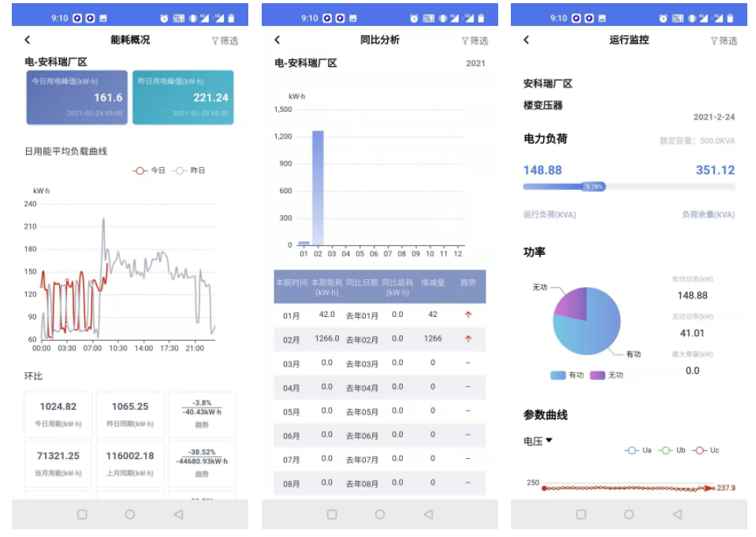The width and height of the screenshot is (756, 537).
Task: Click up-arrow trend icon in 01月 row
Action: pos(468,315)
